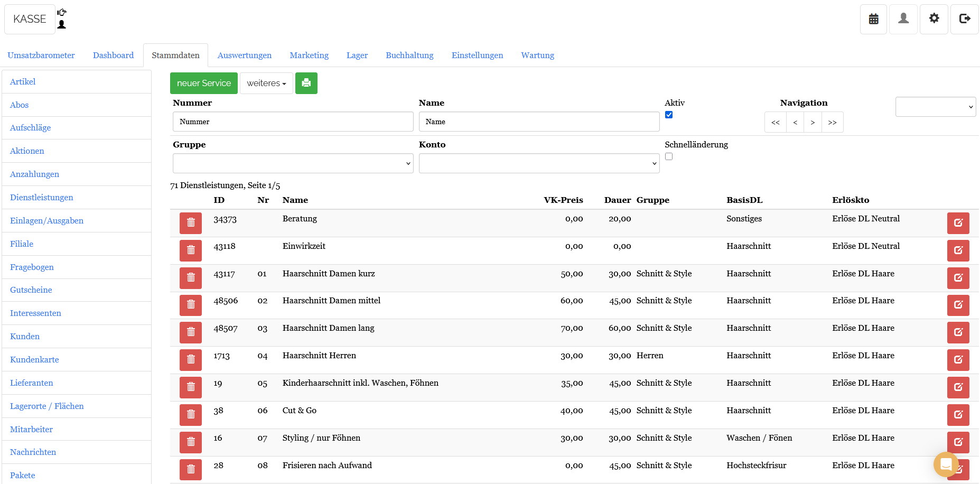Open settings gear icon

pos(934,19)
